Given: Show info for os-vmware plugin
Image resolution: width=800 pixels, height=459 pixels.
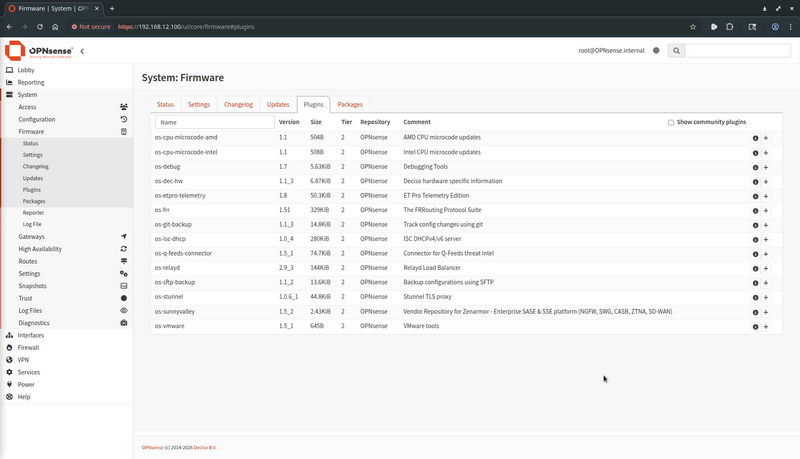Looking at the screenshot, I should click(755, 326).
